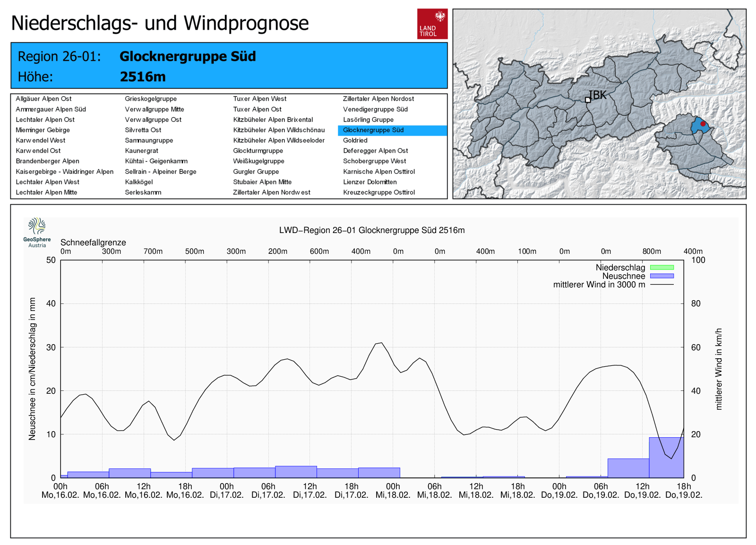Open Gurgler Gruppe forecast
The image size is (756, 545).
tap(256, 172)
